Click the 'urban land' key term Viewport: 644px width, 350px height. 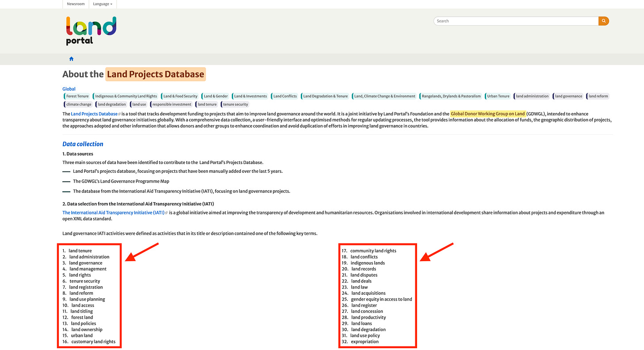(x=82, y=335)
